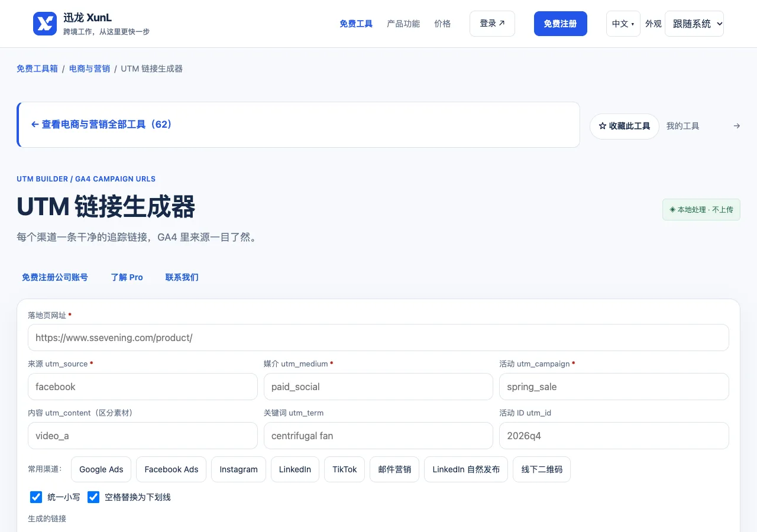Focus the utm_medium input field

[378, 387]
